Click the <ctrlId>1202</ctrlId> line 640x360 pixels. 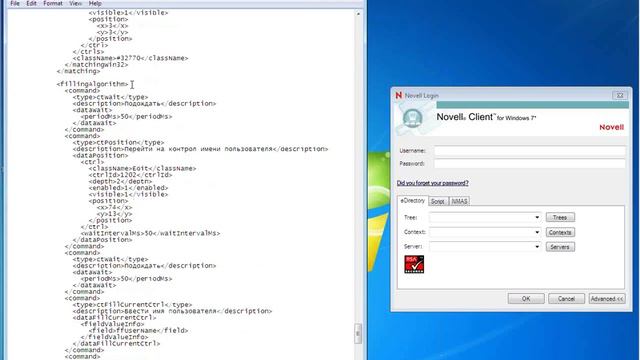pyautogui.click(x=130, y=175)
